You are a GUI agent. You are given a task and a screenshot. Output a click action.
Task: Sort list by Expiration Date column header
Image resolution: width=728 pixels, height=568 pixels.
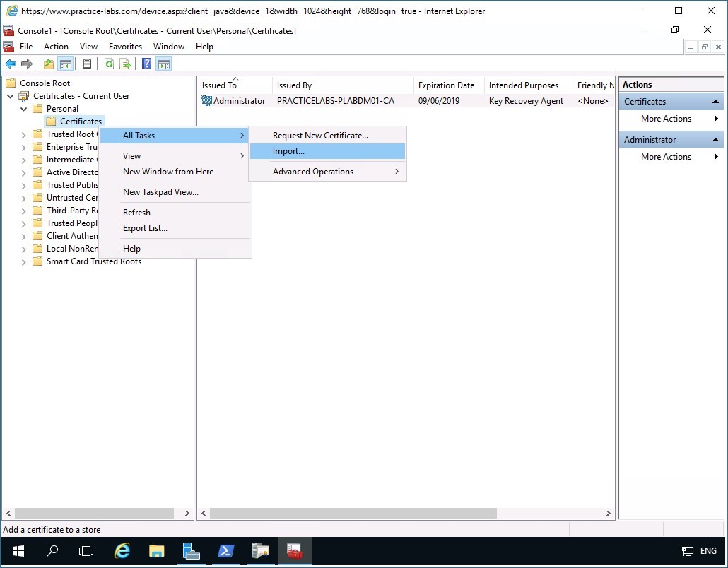point(446,85)
